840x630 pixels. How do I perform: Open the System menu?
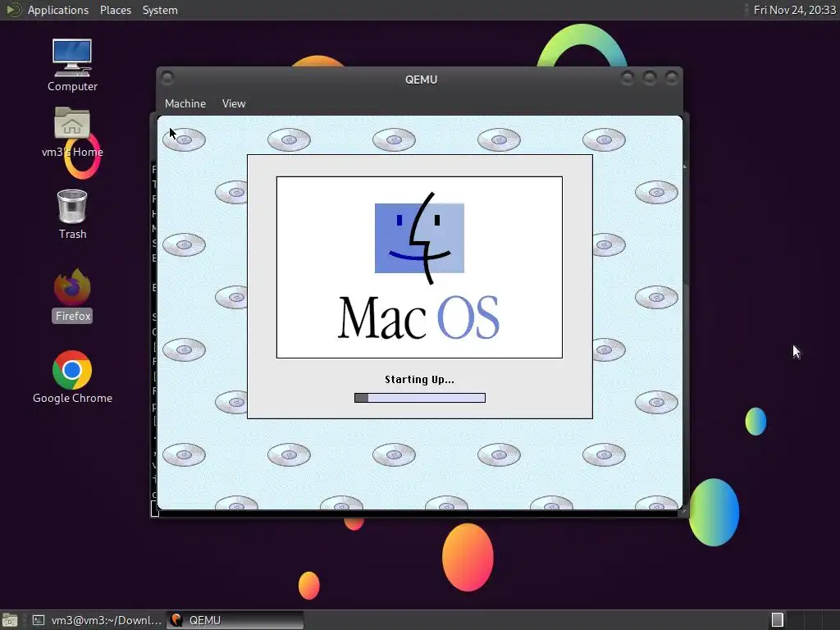click(160, 10)
